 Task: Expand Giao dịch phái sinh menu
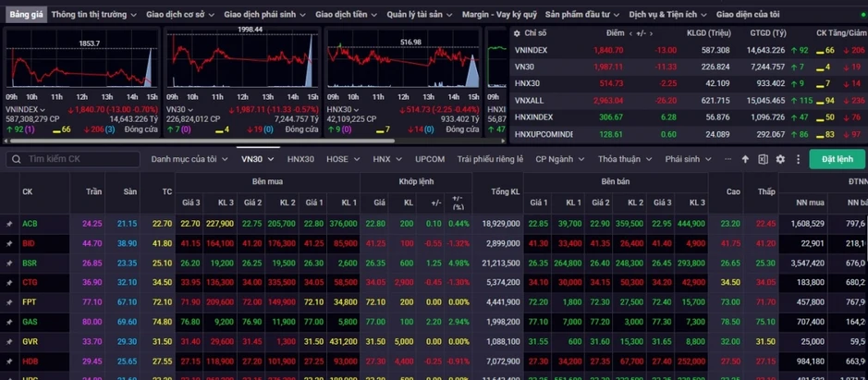pos(265,15)
